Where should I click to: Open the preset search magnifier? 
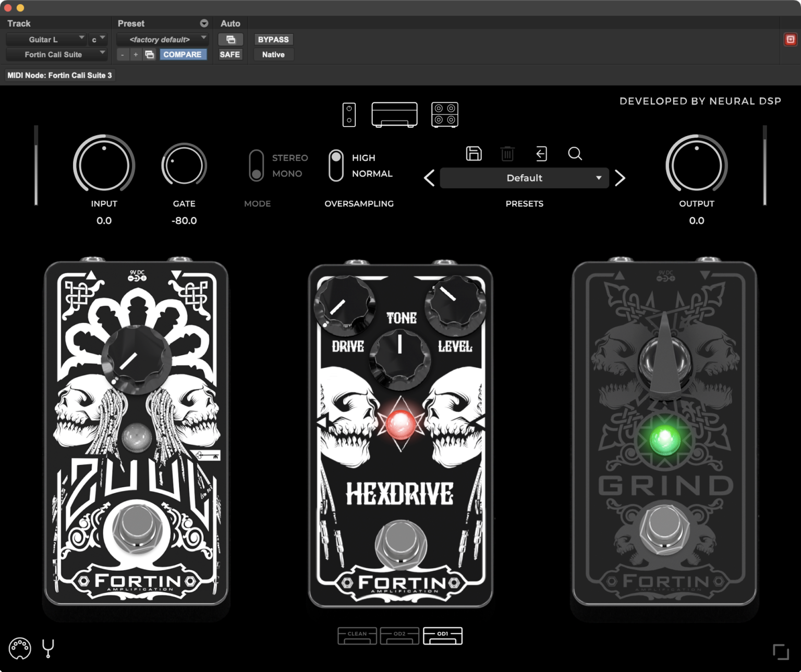[575, 154]
